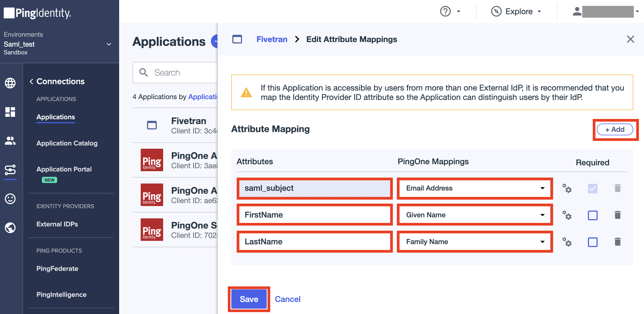
Task: Select the connections sidebar icon
Action: pos(10,170)
